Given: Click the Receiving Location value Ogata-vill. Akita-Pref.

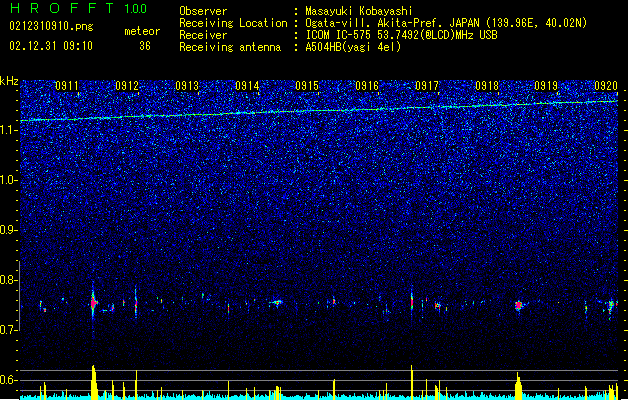Looking at the screenshot, I should click(x=375, y=23).
